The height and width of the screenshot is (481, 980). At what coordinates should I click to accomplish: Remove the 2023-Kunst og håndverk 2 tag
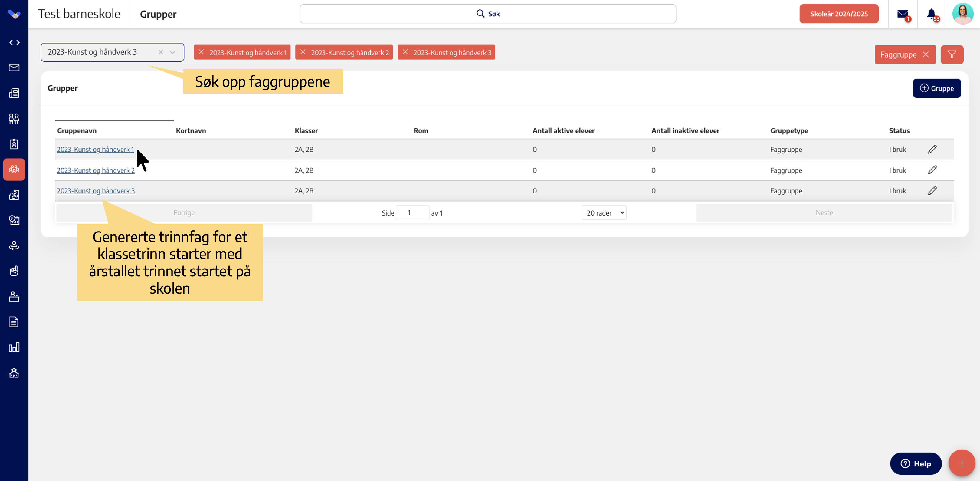[x=303, y=52]
